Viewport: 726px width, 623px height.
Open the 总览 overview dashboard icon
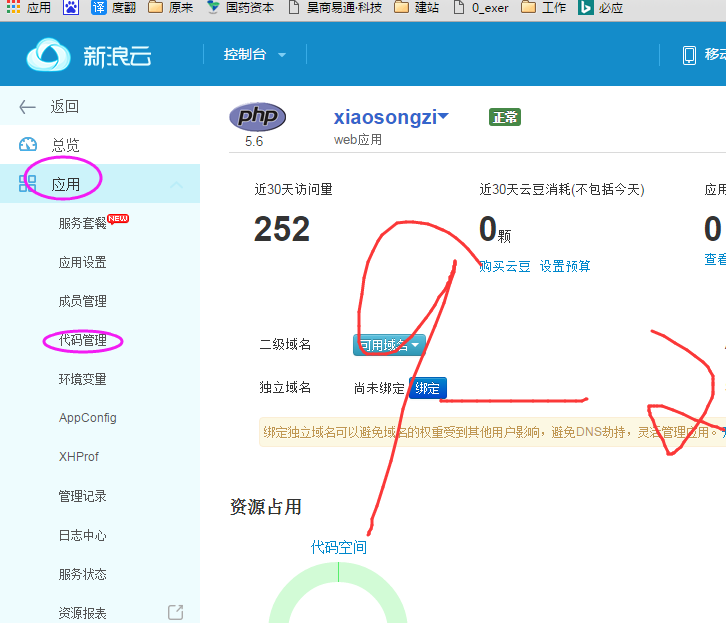(28, 144)
